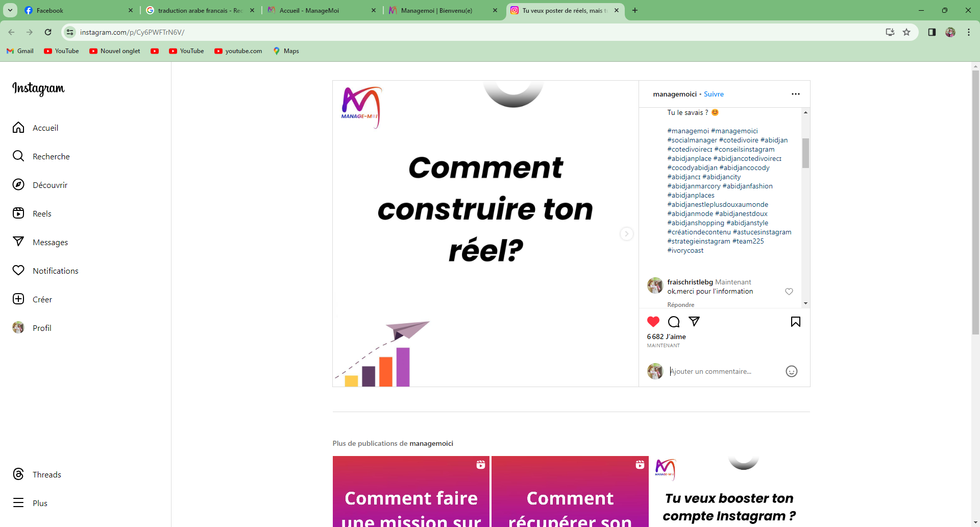Screen dimensions: 980x527
Task: Follow managemoici with the Suivre link
Action: (x=714, y=94)
